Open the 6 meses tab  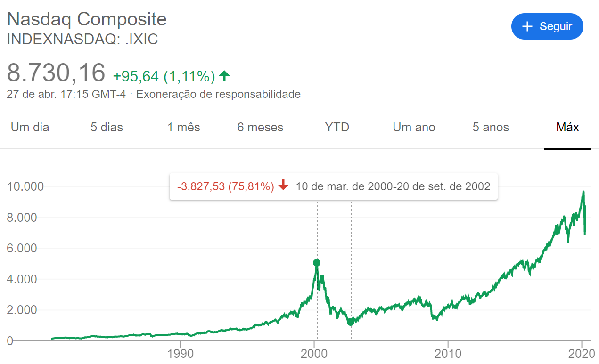[x=260, y=127]
